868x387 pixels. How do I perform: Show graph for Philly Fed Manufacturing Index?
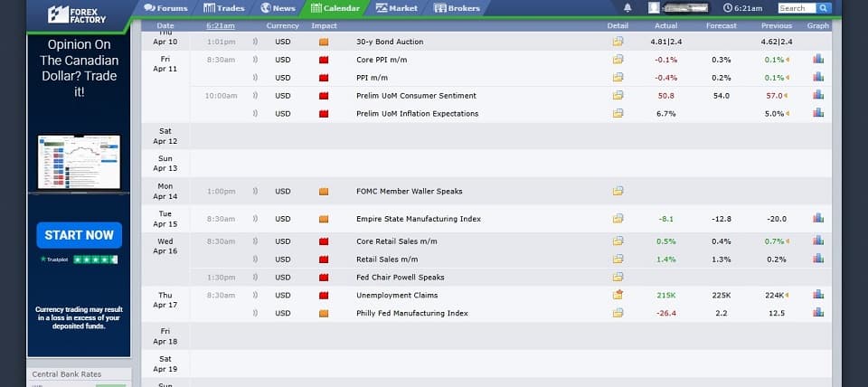click(x=818, y=313)
